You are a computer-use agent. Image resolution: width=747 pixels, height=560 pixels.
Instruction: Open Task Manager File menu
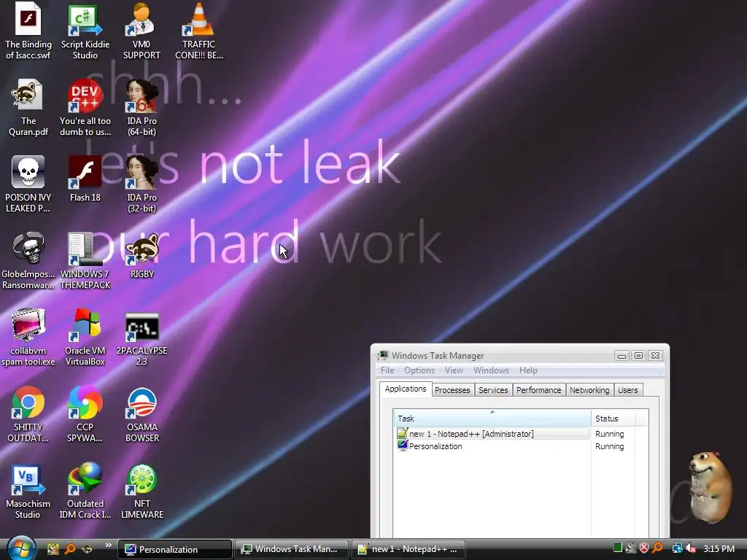point(387,370)
